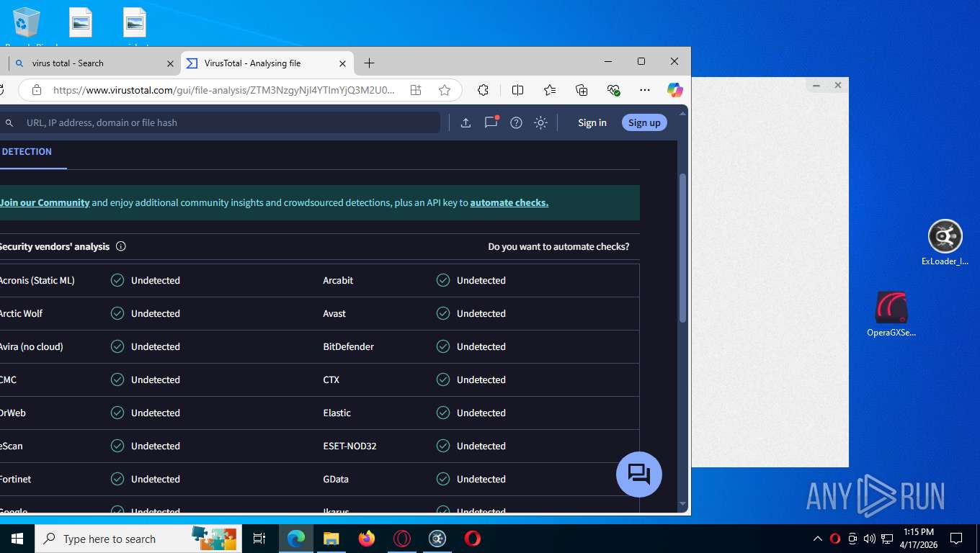Click Elastic vendor name
This screenshot has height=553, width=980.
(337, 413)
